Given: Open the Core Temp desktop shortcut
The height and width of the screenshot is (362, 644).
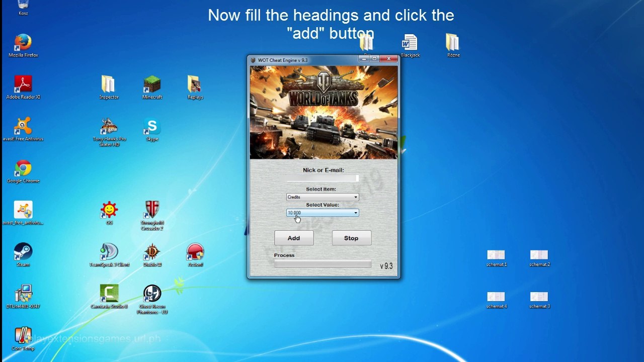Looking at the screenshot, I should (23, 338).
